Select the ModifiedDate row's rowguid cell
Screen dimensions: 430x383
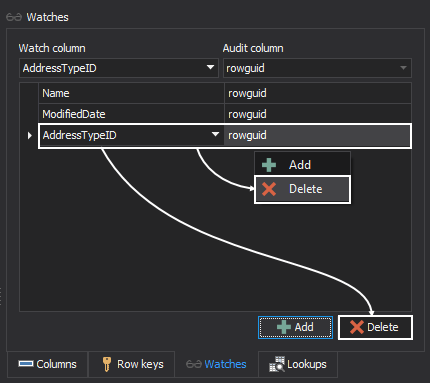[318, 114]
